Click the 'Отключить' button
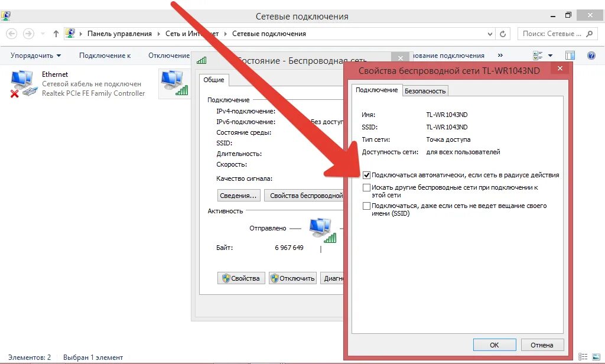This screenshot has width=605, height=364. point(293,278)
